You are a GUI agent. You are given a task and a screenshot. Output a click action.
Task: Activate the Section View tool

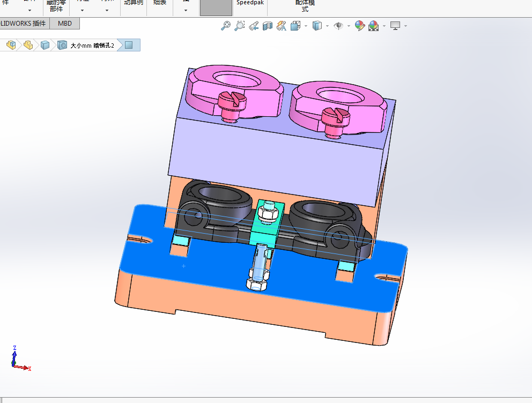tap(268, 26)
